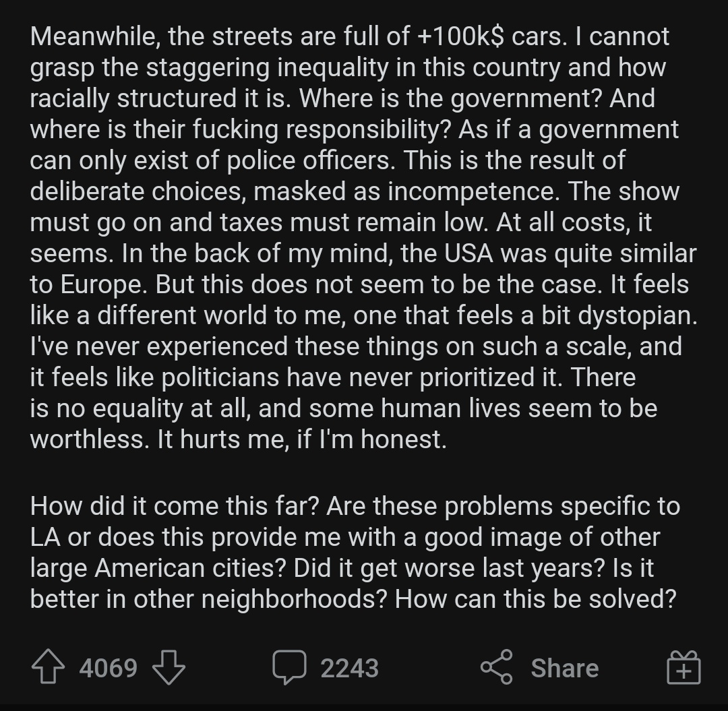Click the Share label

(x=565, y=669)
